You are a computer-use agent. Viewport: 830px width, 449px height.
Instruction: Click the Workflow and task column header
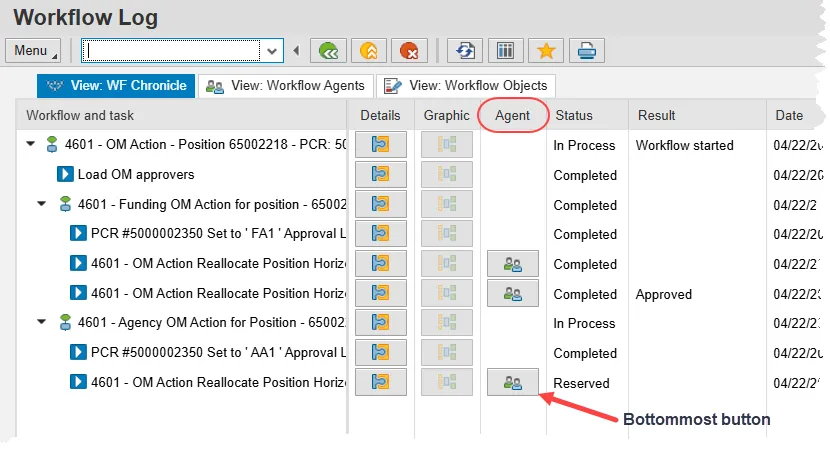pyautogui.click(x=182, y=115)
